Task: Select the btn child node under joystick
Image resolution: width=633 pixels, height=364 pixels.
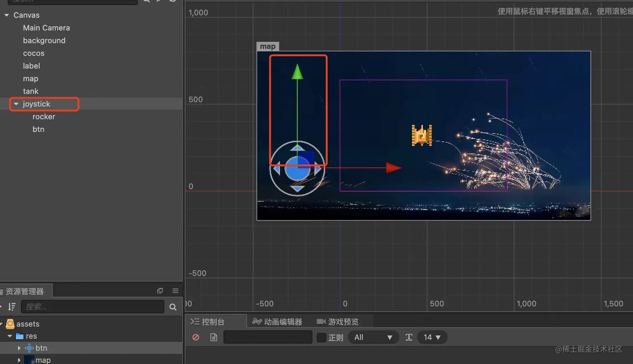Action: coord(39,129)
